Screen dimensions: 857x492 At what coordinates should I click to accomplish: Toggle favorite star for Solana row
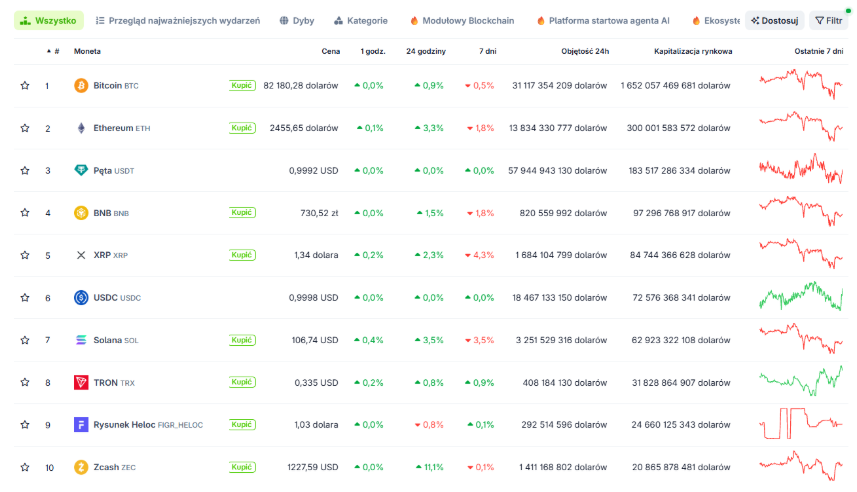click(25, 340)
